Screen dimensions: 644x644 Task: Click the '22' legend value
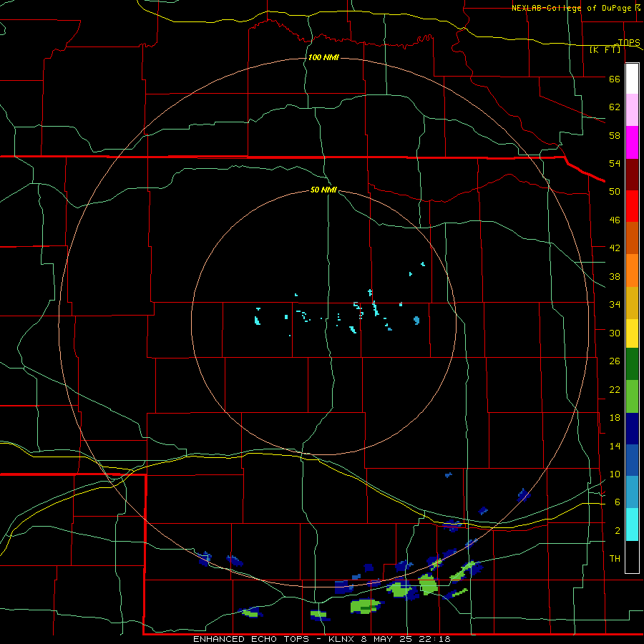[x=615, y=390]
